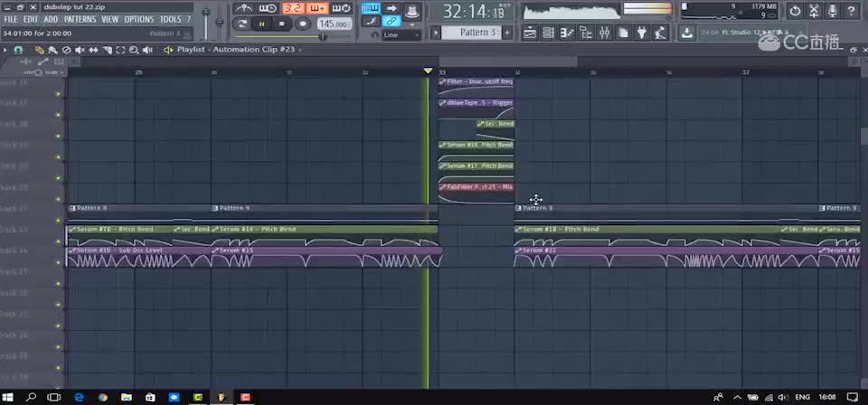The width and height of the screenshot is (868, 405).
Task: Select the Paint brush tool
Action: pyautogui.click(x=52, y=50)
